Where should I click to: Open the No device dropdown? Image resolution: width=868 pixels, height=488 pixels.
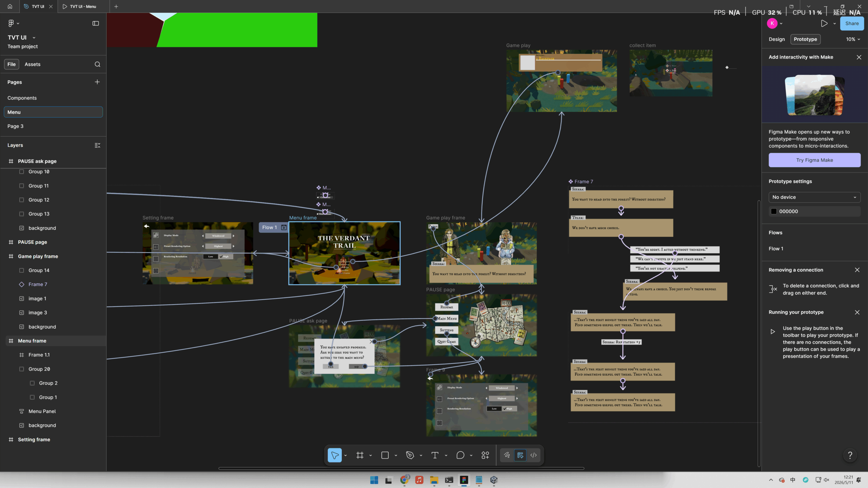814,197
